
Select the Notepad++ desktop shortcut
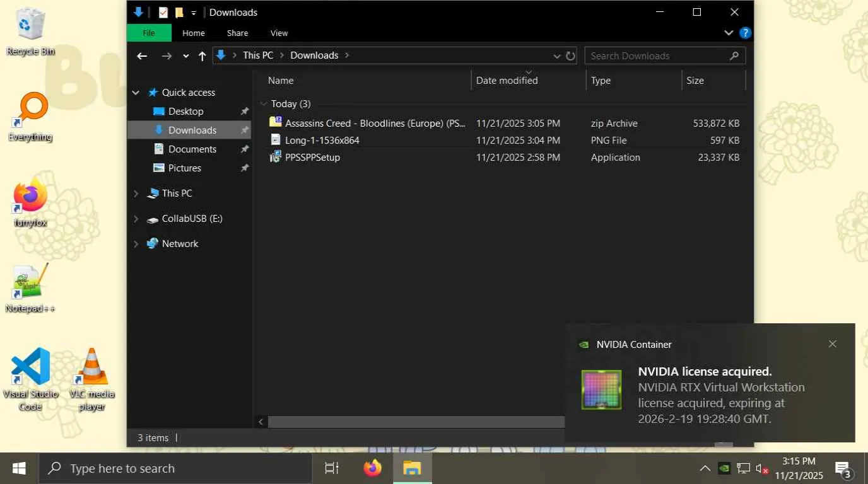pyautogui.click(x=30, y=289)
